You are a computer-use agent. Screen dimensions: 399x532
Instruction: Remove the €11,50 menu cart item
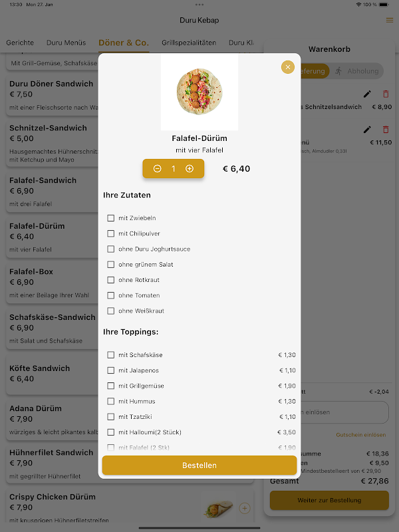pos(386,130)
